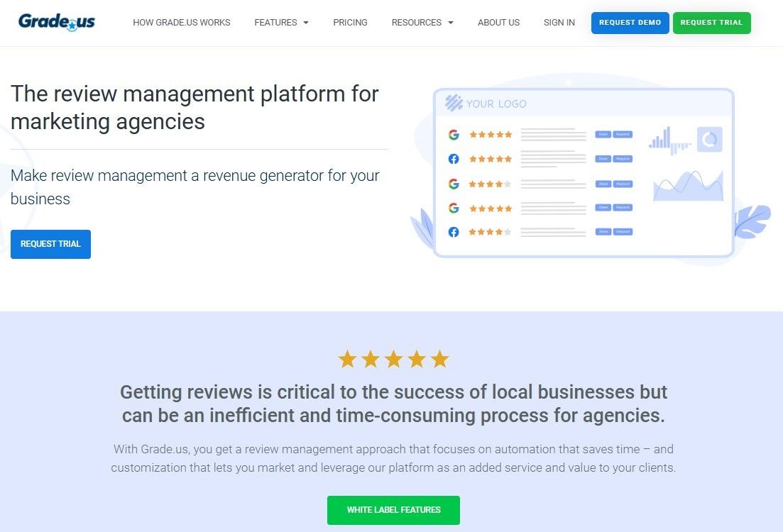The image size is (783, 532).
Task: Select the Sign In link
Action: click(559, 23)
